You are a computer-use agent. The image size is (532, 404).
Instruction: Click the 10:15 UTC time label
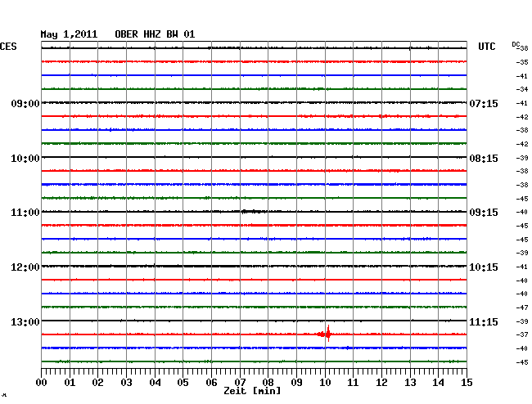coord(484,267)
